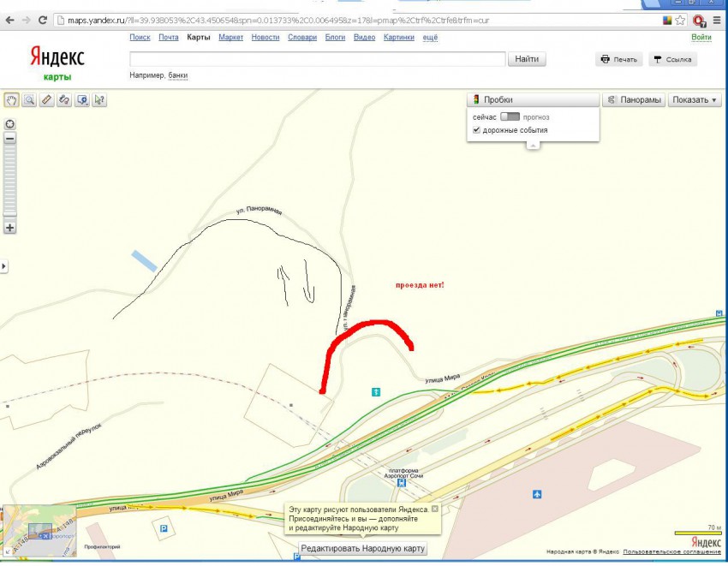Click the map info cursor tool
This screenshot has height=566, width=728.
coord(100,100)
